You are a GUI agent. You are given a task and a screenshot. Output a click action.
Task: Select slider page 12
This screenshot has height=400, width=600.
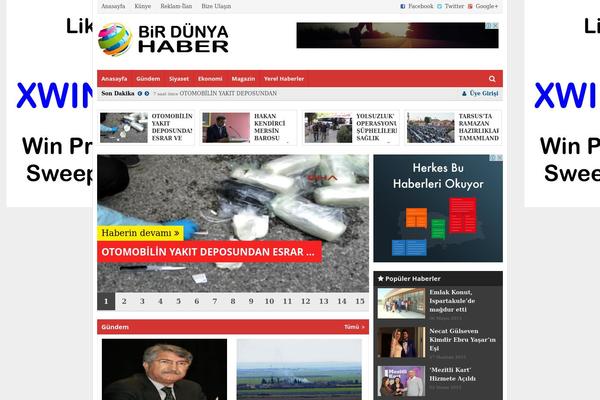305,301
